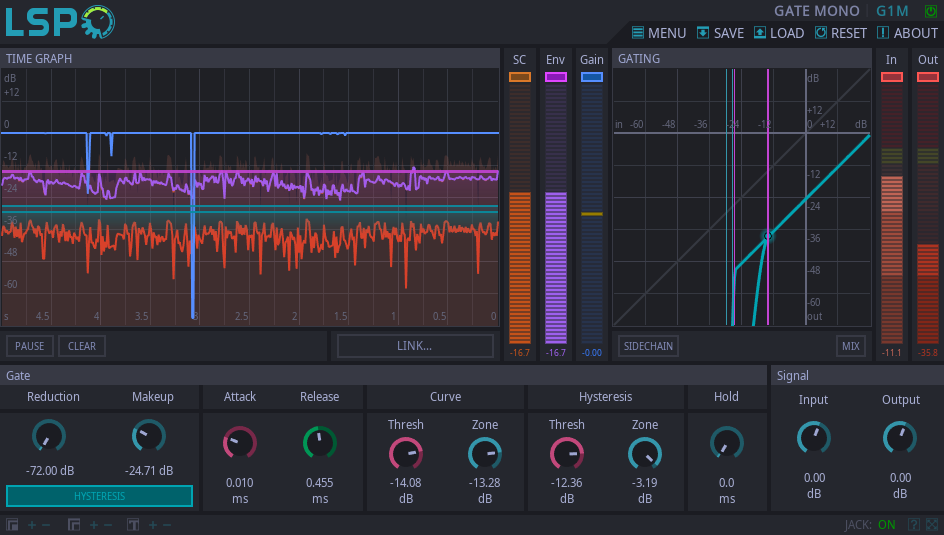Click the Reduction knob
This screenshot has height=535, width=944.
coord(49,436)
